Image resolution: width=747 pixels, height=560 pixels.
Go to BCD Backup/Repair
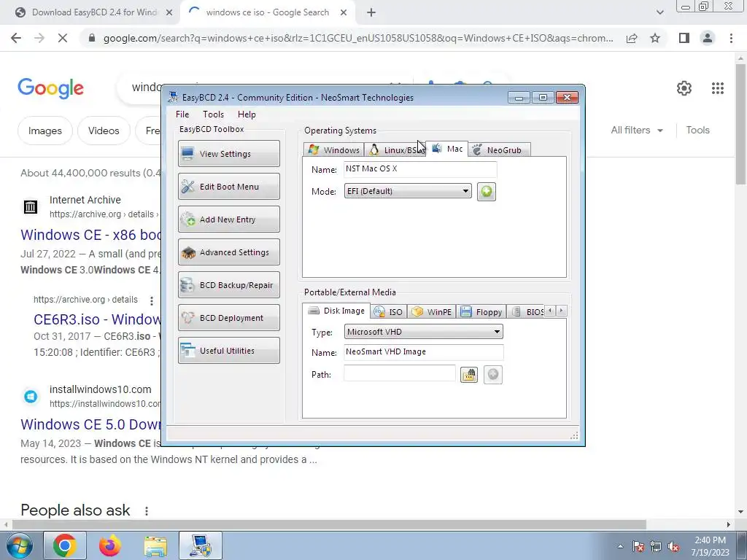[x=228, y=285]
